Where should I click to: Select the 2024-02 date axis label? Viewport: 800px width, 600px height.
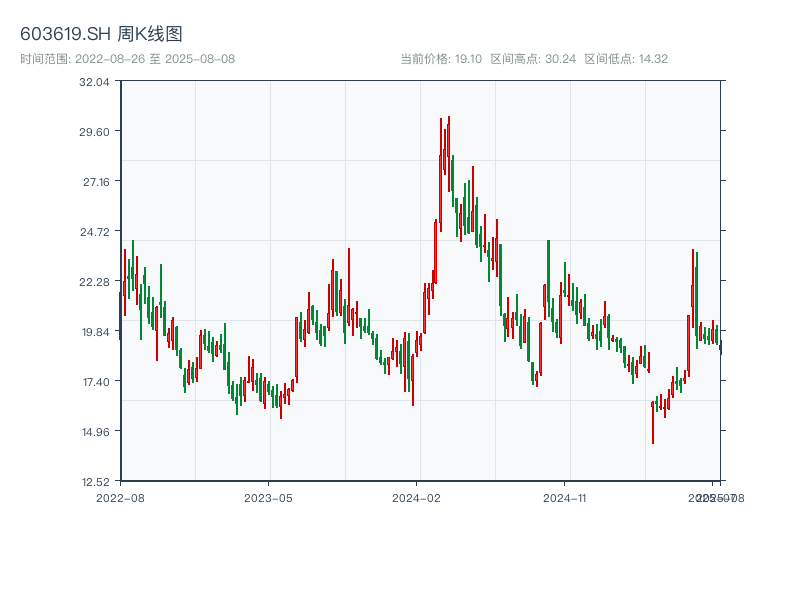[x=417, y=497]
